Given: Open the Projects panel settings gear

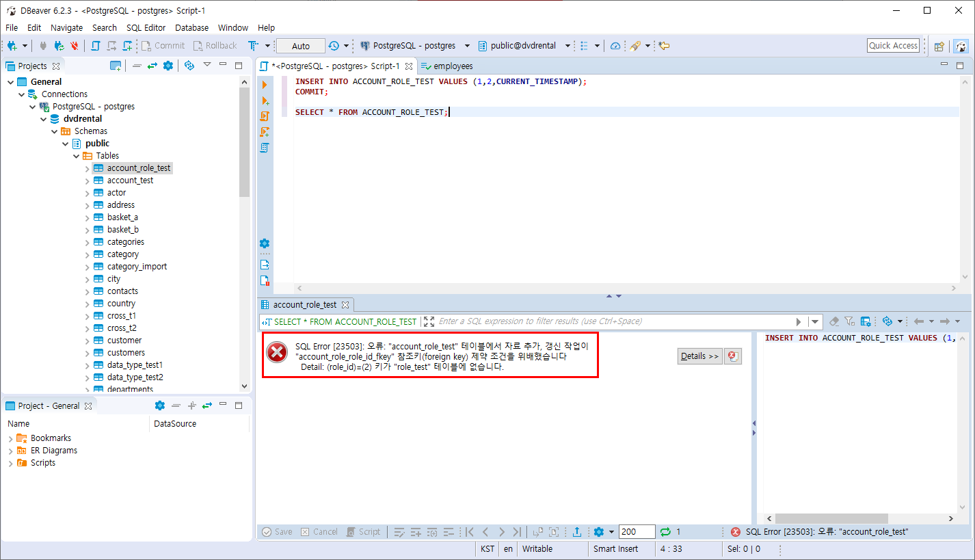Looking at the screenshot, I should coord(168,66).
